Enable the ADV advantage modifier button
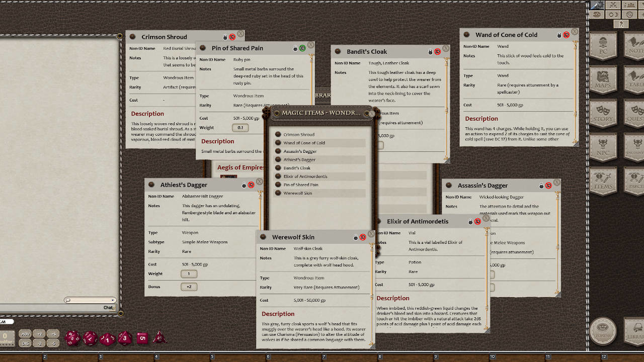The image size is (644, 362). tap(25, 333)
